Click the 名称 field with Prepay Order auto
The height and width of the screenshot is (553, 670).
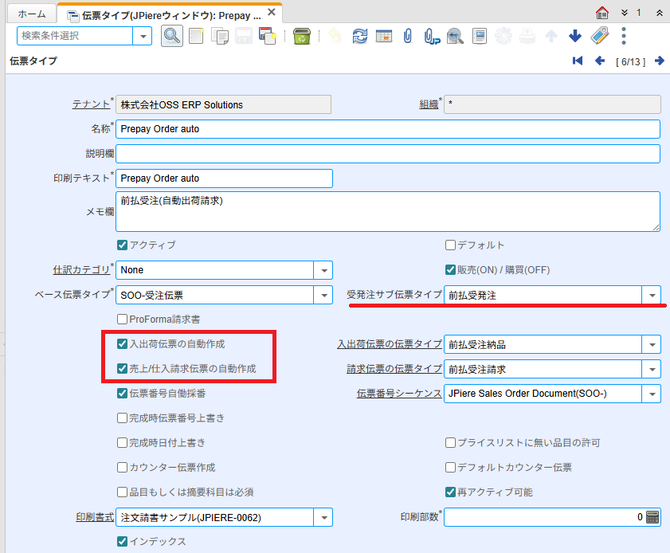388,129
